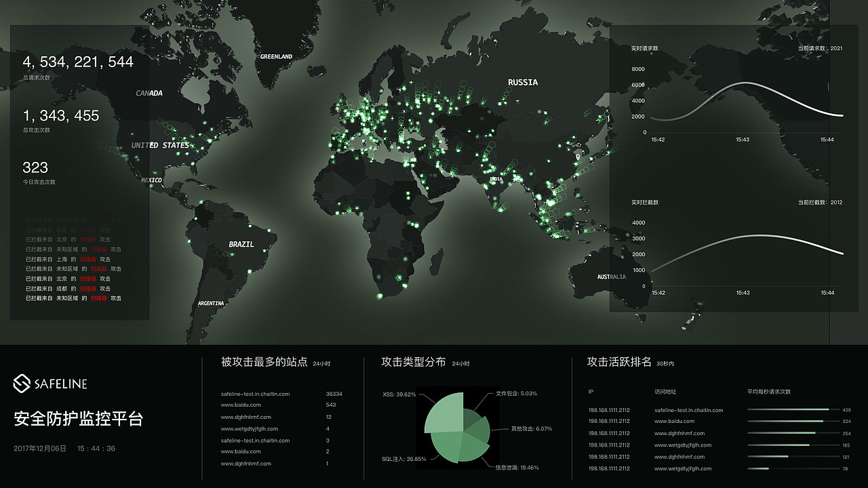This screenshot has width=868, height=488.
Task: Click the 访问地址 column header
Action: (665, 392)
